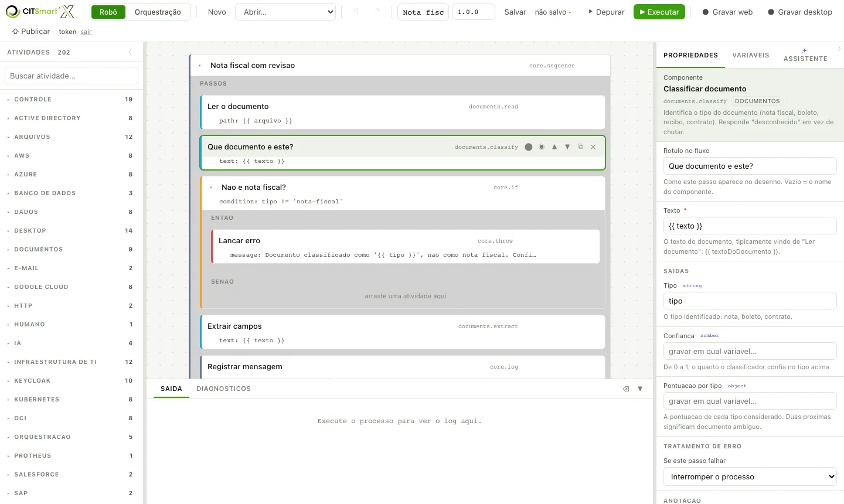Click Salvar to save the flow
This screenshot has width=844, height=504.
(515, 12)
